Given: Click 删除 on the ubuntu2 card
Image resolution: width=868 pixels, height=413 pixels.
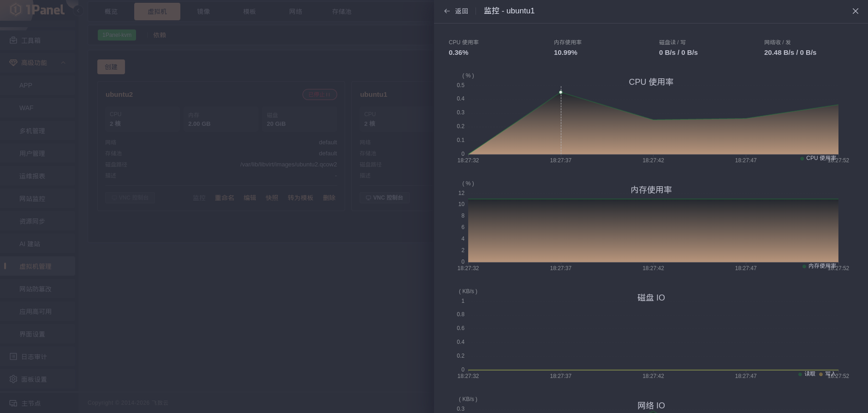Looking at the screenshot, I should click(329, 198).
